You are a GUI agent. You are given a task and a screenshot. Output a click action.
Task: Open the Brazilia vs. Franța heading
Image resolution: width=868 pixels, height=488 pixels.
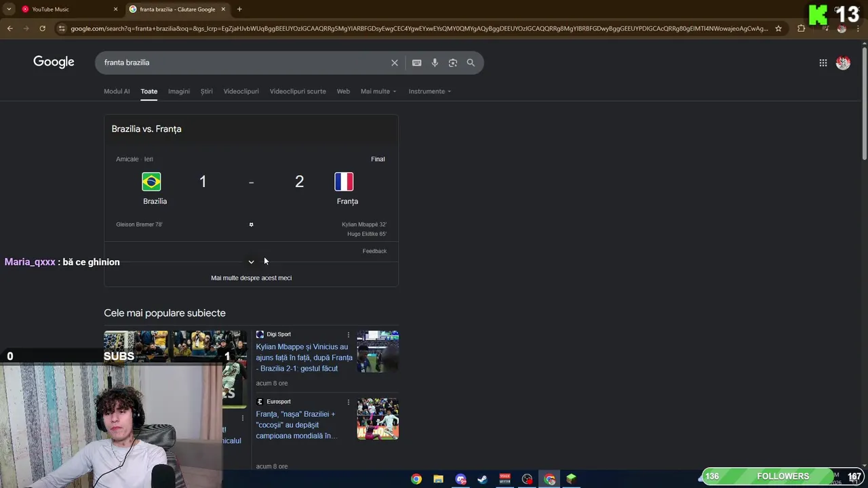coord(146,129)
